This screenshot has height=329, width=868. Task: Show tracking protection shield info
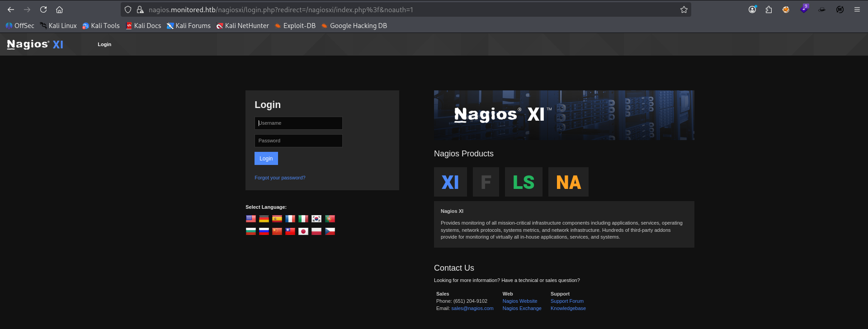pos(128,9)
